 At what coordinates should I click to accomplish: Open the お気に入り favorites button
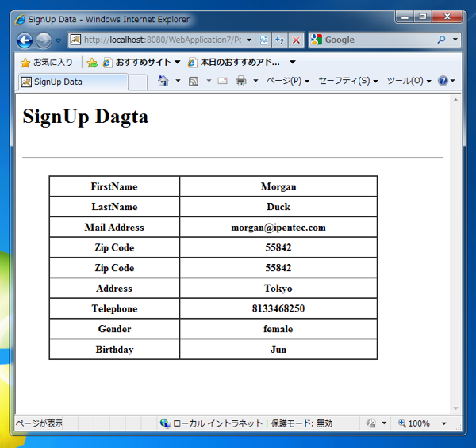pyautogui.click(x=47, y=63)
